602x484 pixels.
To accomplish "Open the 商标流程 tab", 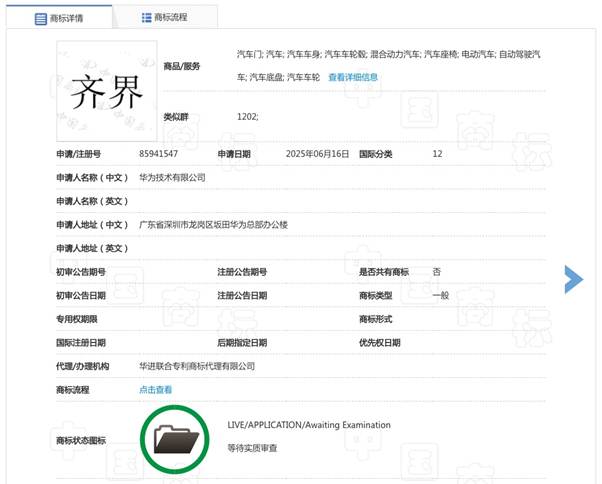I will [163, 17].
